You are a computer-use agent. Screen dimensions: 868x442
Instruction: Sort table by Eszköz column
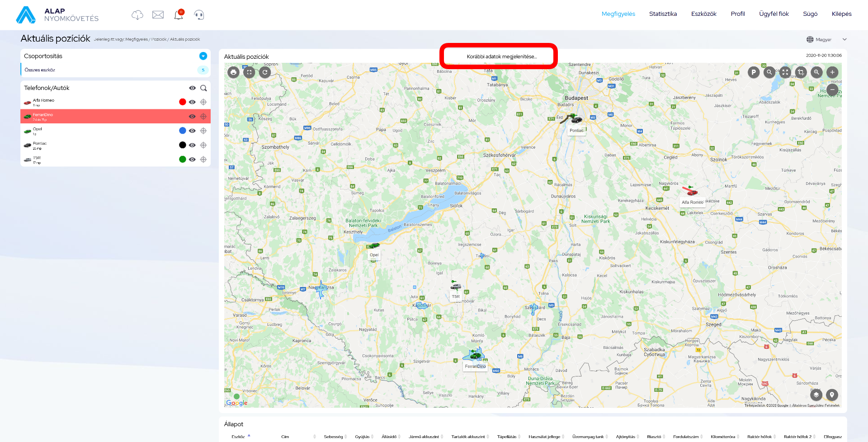click(x=238, y=437)
